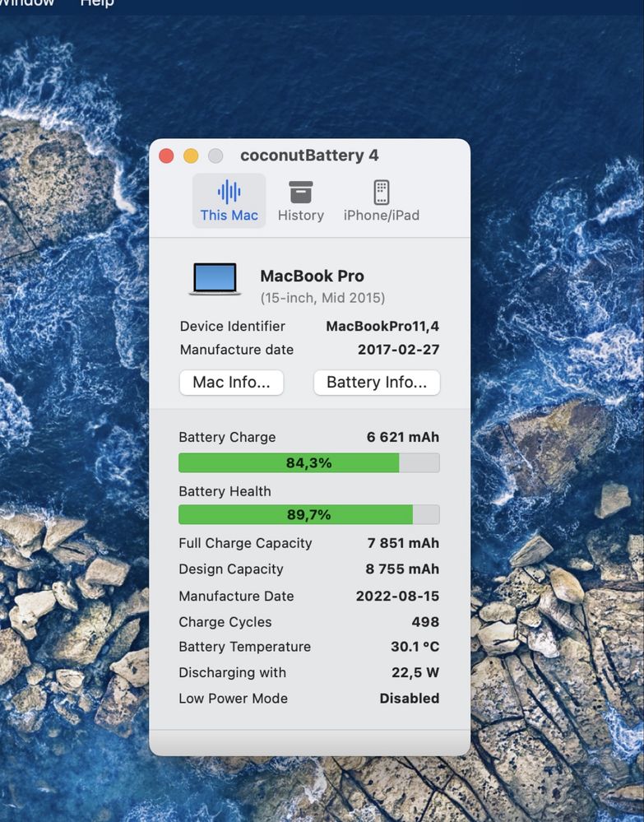Screen dimensions: 644x822
Task: Click the MacBook Pro laptop icon
Action: click(215, 279)
